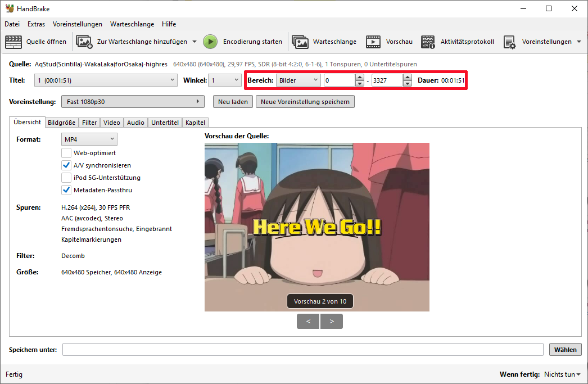This screenshot has height=384, width=588.
Task: Click the Wählen button
Action: tap(566, 350)
